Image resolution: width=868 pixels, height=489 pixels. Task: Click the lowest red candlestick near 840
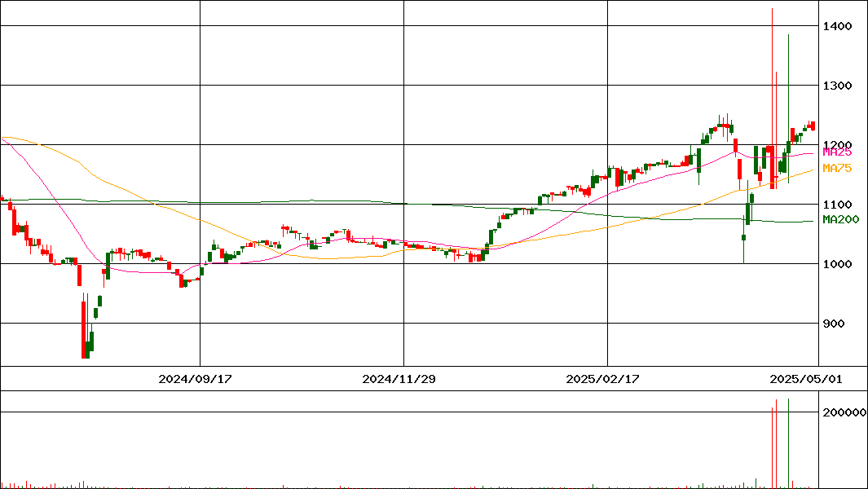coord(84,329)
